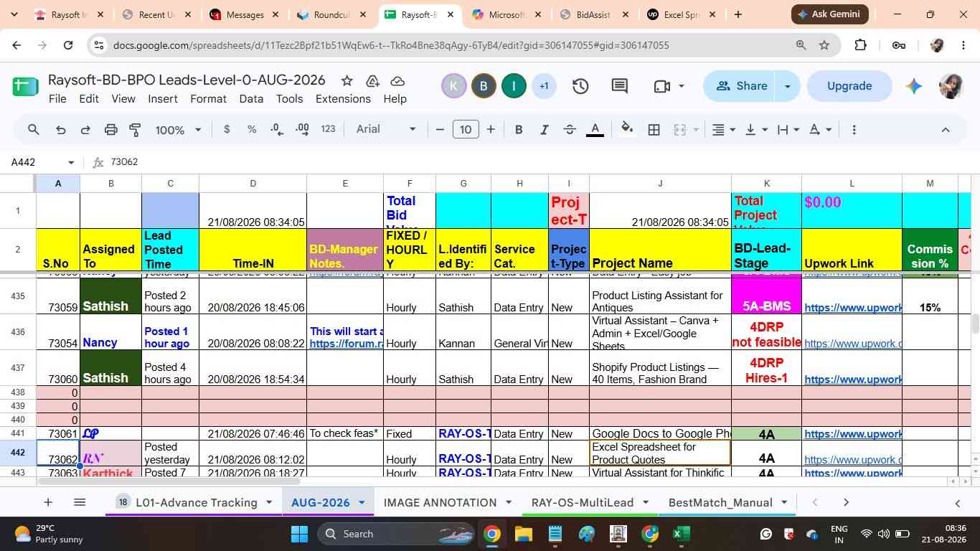Click the Upgrade button
The height and width of the screenshot is (551, 980).
point(849,86)
